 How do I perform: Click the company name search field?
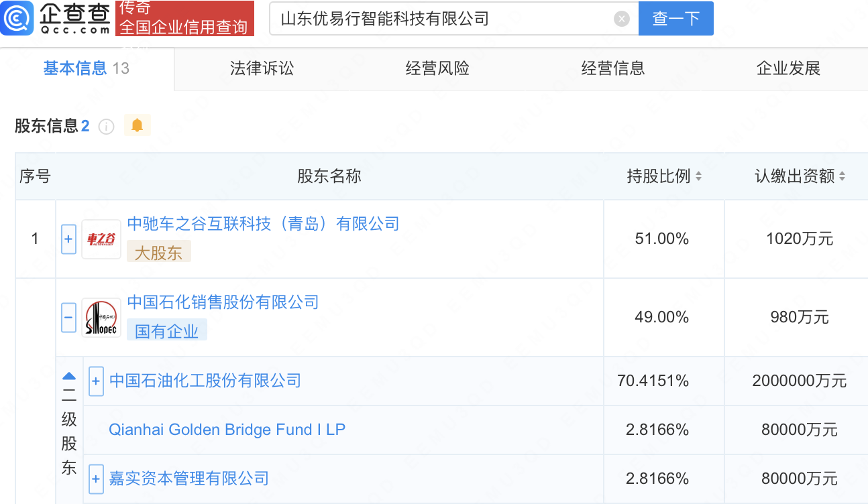pos(443,19)
